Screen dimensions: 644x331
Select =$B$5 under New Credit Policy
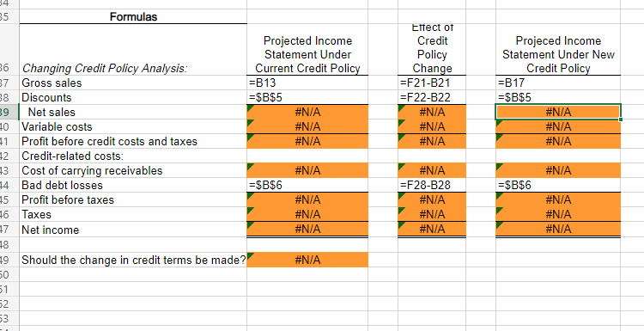pyautogui.click(x=558, y=97)
